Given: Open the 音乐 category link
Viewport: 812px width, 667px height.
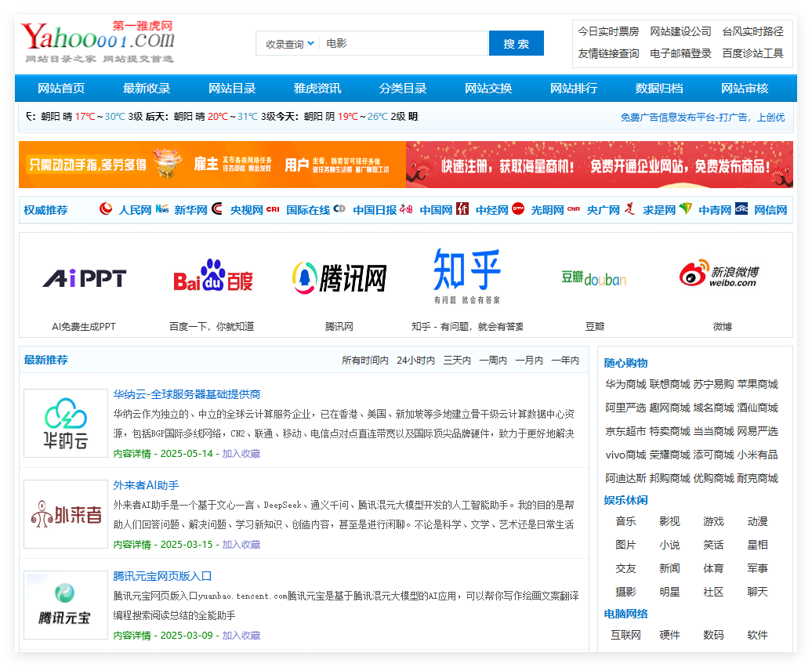Looking at the screenshot, I should click(x=625, y=521).
